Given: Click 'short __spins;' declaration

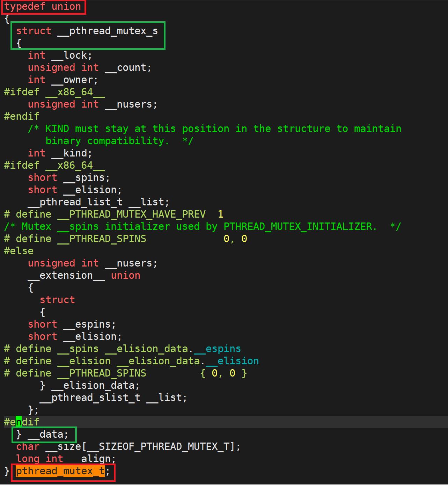Looking at the screenshot, I should tap(69, 178).
